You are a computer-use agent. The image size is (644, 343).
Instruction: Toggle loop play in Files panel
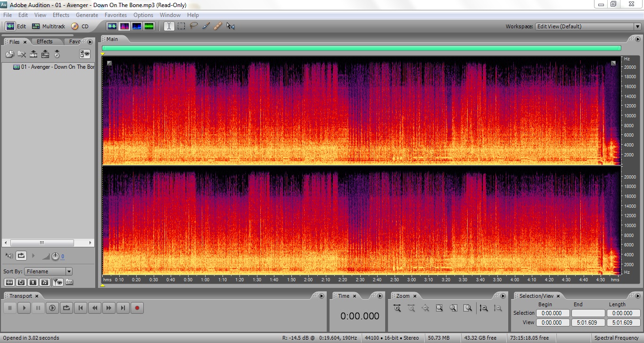click(21, 256)
